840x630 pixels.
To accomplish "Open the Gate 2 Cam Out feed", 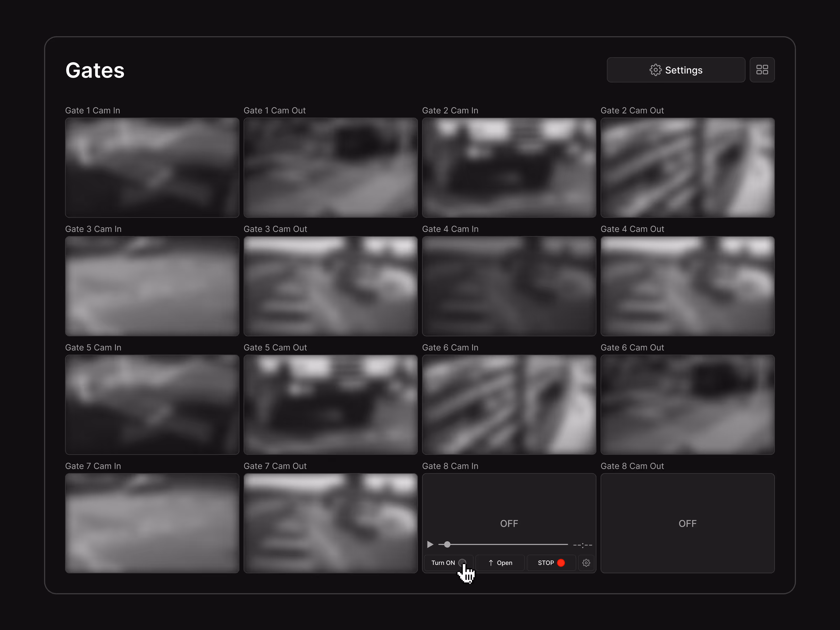I will pos(687,167).
